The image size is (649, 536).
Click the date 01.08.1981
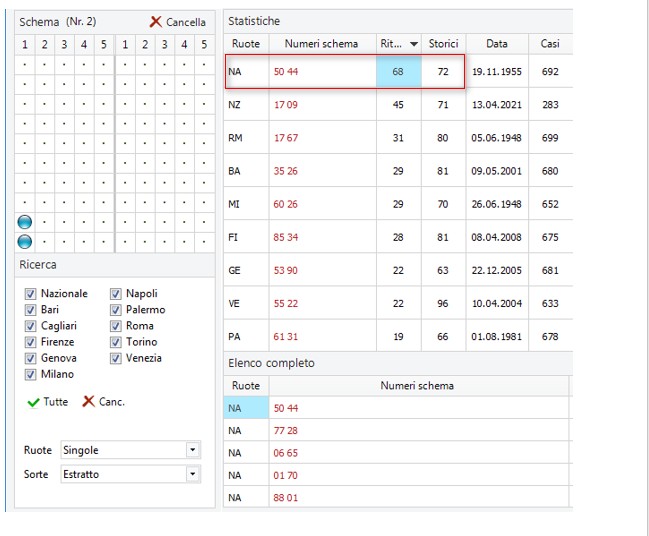(x=497, y=337)
